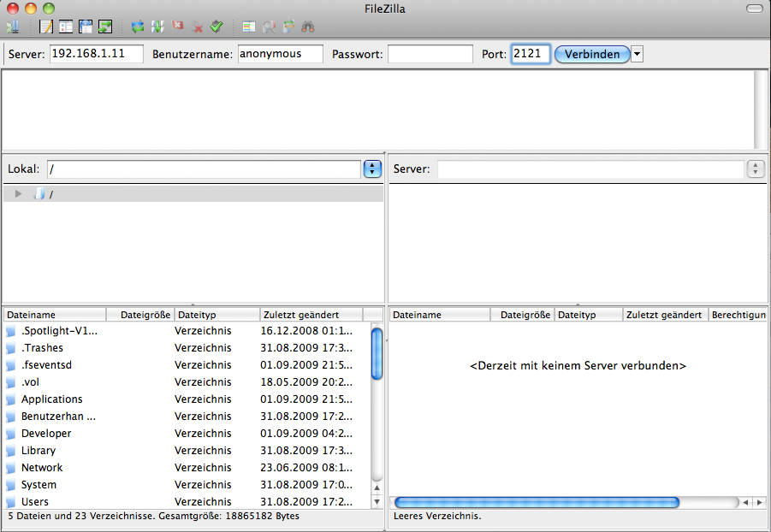This screenshot has width=771, height=532.
Task: Open the Site Manager from the toolbar
Action: pyautogui.click(x=13, y=27)
